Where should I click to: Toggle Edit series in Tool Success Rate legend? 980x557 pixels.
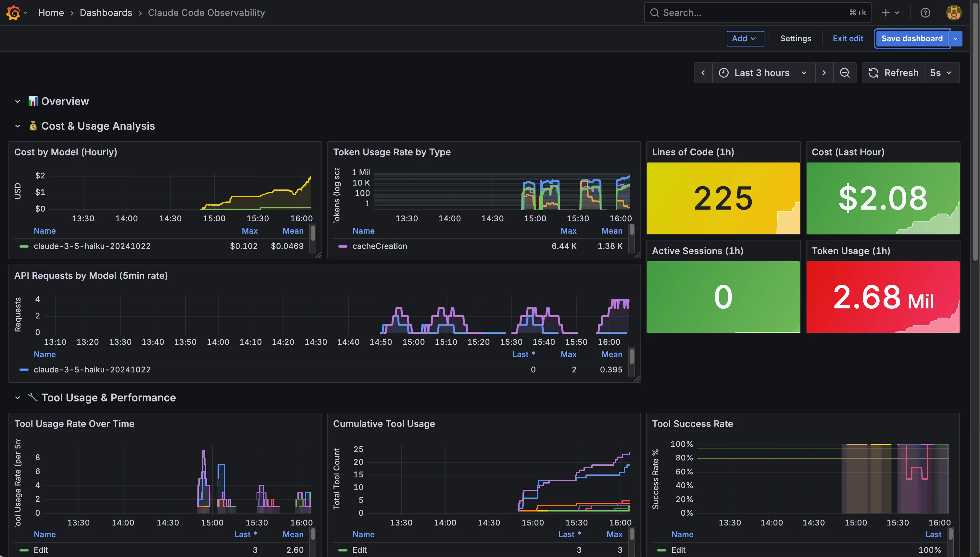[678, 550]
